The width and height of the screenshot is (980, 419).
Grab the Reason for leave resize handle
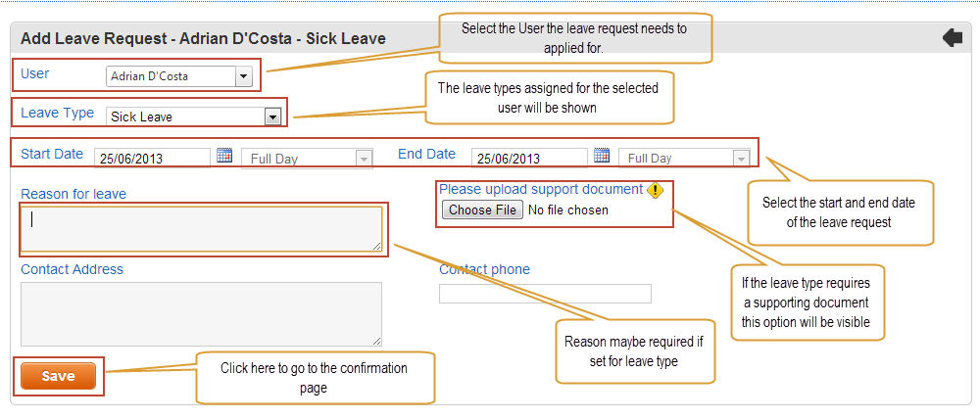coord(377,247)
